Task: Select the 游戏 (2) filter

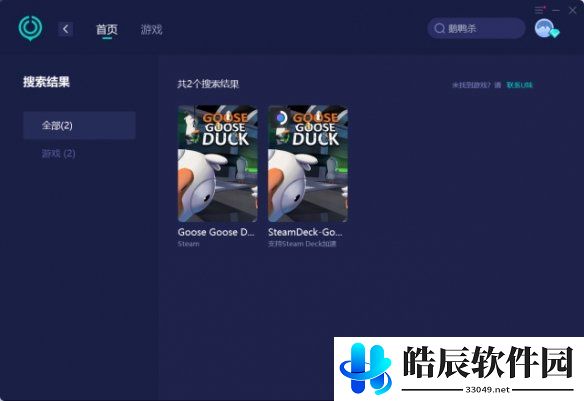Action: (x=58, y=153)
